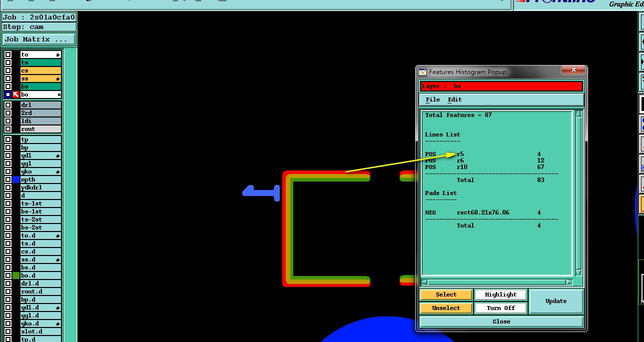Click the Highlight button
The height and width of the screenshot is (342, 644).
pos(501,294)
